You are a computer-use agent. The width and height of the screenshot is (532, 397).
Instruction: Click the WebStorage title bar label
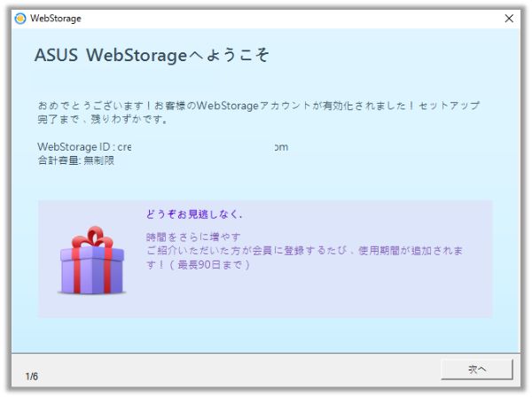(56, 19)
